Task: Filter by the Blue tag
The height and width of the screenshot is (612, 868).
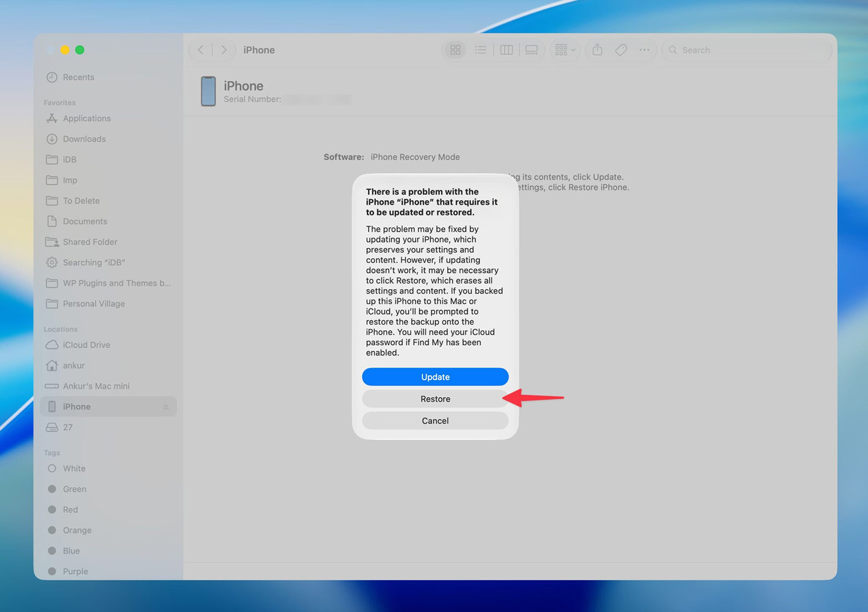Action: [108, 551]
